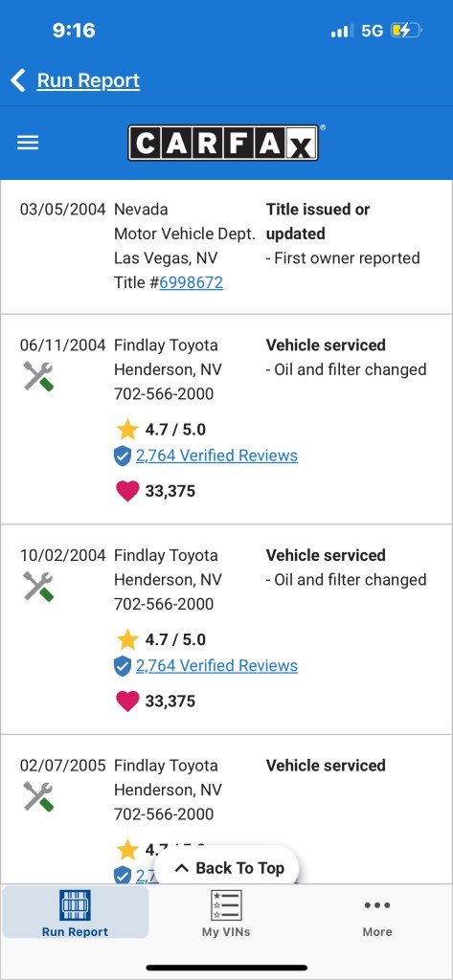Viewport: 453px width, 980px height.
Task: Switch to the My VINs tab
Action: pyautogui.click(x=226, y=913)
